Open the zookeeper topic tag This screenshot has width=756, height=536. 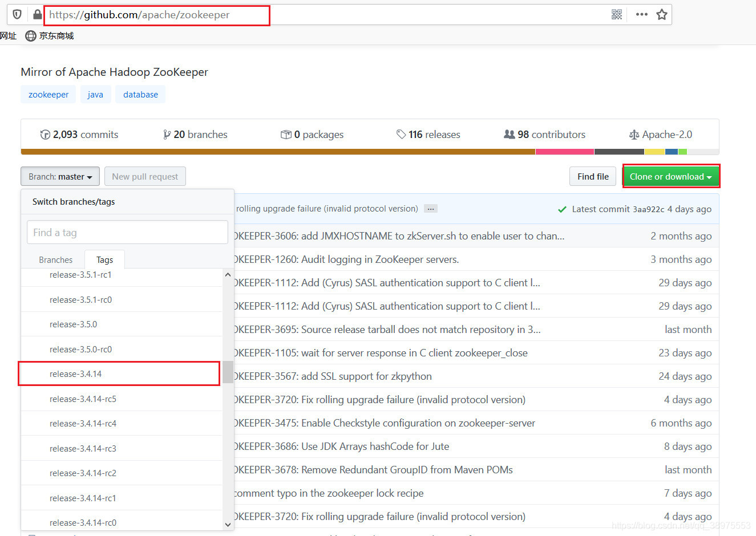[x=48, y=95]
